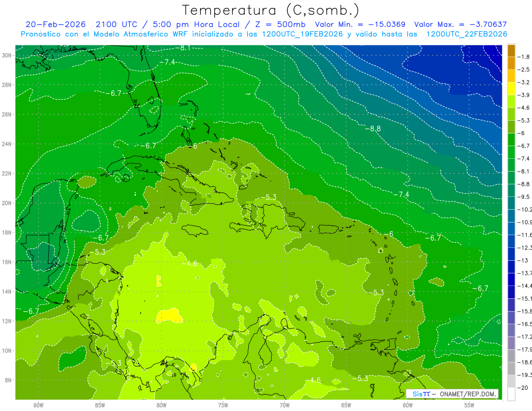The height and width of the screenshot is (411, 532).
Task: Click the "-8.1" contour label on the map
Action: [x=183, y=47]
